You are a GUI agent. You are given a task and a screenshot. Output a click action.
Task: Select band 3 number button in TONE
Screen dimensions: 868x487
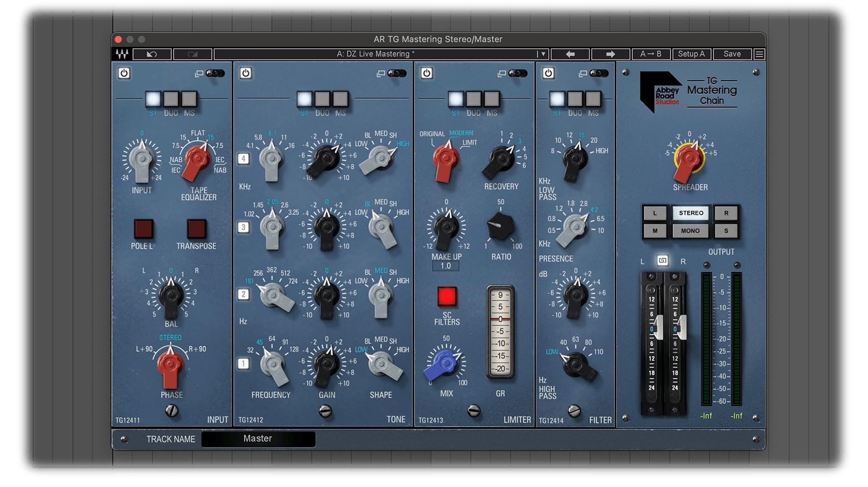(x=244, y=227)
